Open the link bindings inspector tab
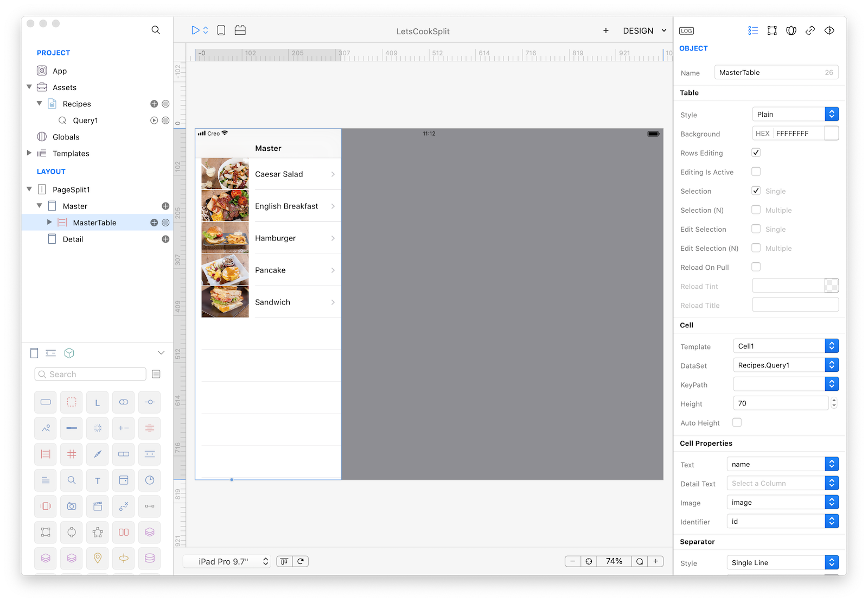The width and height of the screenshot is (868, 602). pos(810,30)
